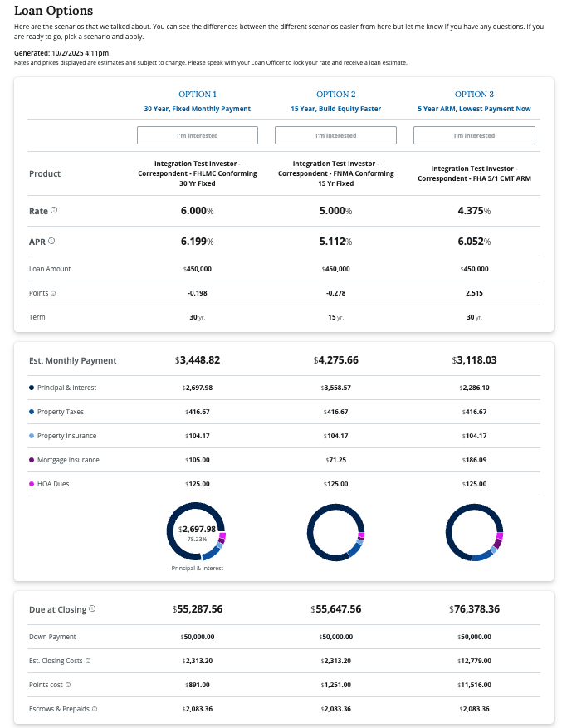Viewport: 562px width, 728px height.
Task: Show info for Due at Closing
Action: [92, 608]
